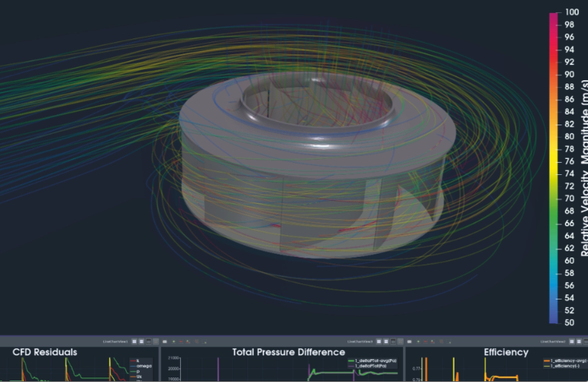Split the Efficiency view vertically
The width and height of the screenshot is (588, 382).
[x=578, y=341]
